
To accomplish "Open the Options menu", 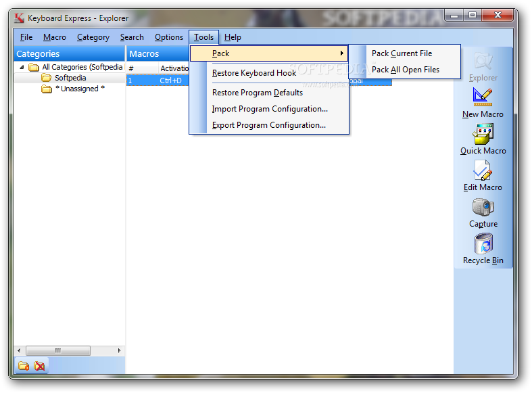I will click(x=168, y=37).
